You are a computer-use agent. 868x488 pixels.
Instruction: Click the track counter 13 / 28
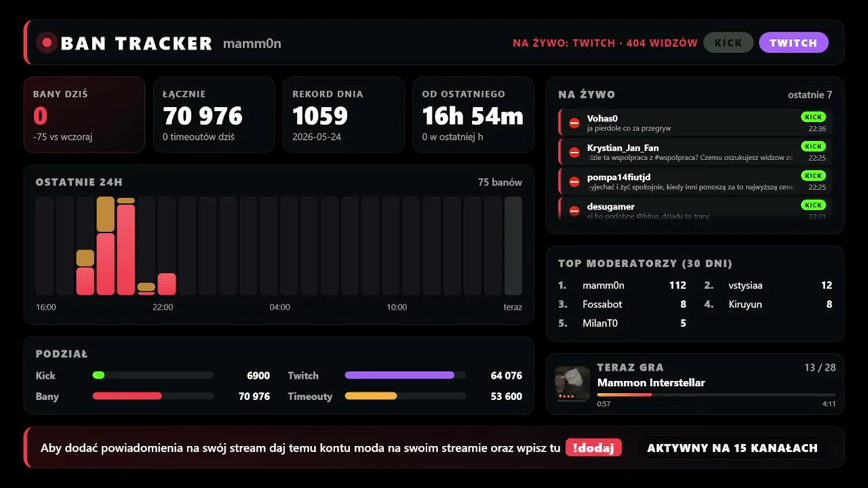pyautogui.click(x=820, y=367)
